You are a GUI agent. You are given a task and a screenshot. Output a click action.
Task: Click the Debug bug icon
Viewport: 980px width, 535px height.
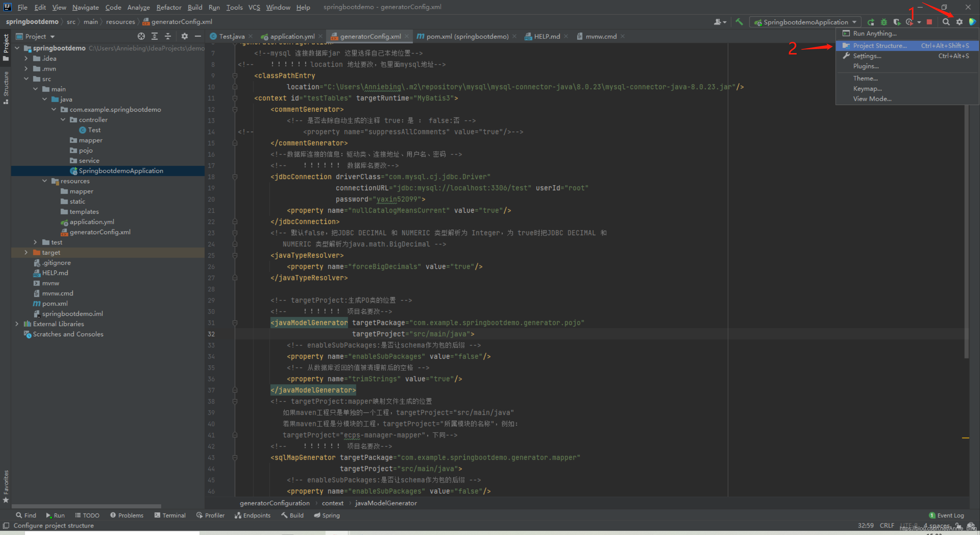884,22
